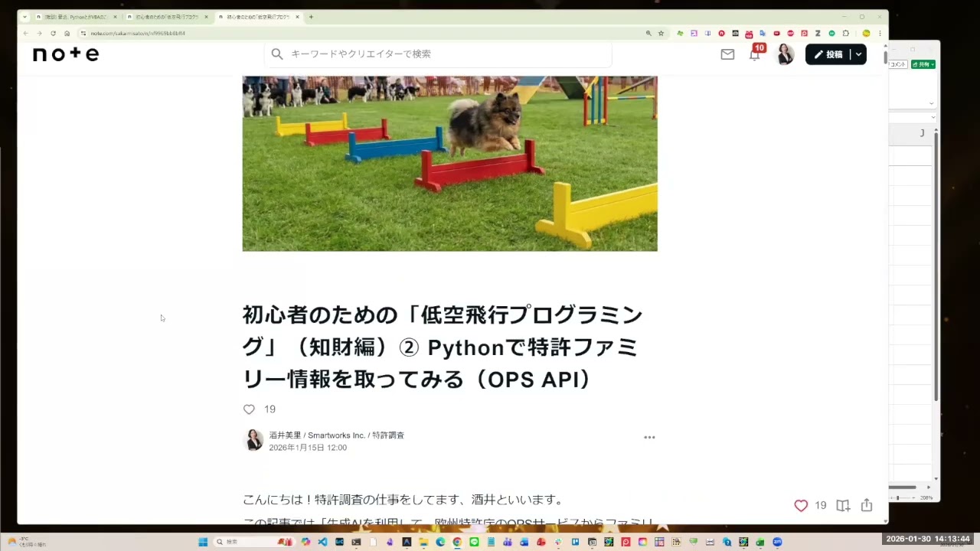The height and width of the screenshot is (551, 980).
Task: Go forward with the browser forward arrow
Action: click(x=39, y=34)
